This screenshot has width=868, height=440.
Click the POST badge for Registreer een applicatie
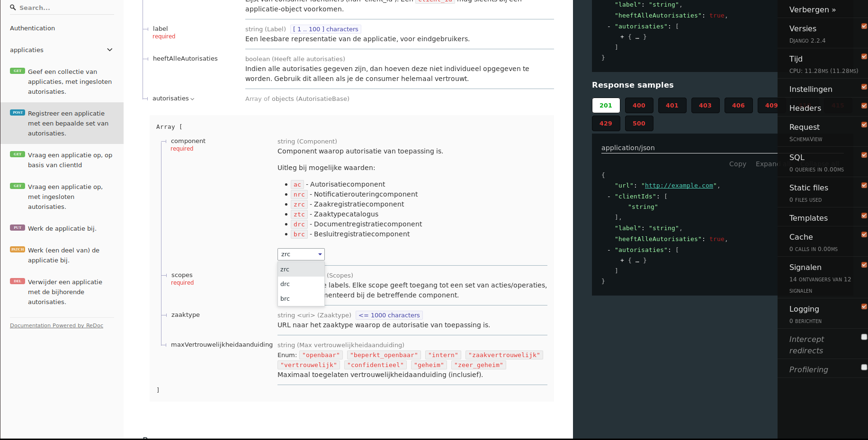click(17, 112)
